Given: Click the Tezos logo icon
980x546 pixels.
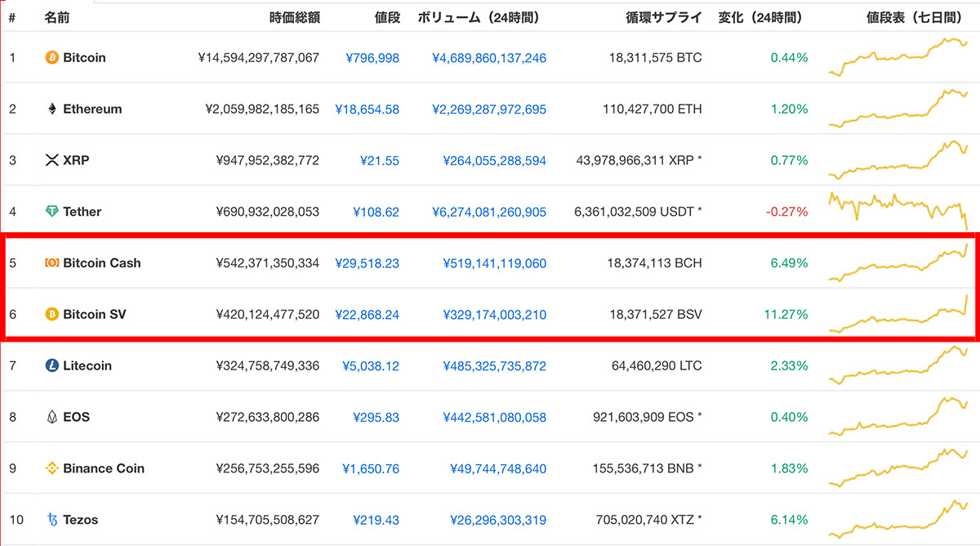Looking at the screenshot, I should 52,520.
